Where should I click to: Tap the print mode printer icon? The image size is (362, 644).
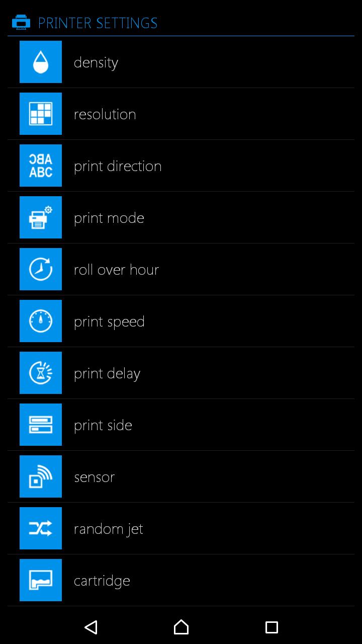pos(41,217)
